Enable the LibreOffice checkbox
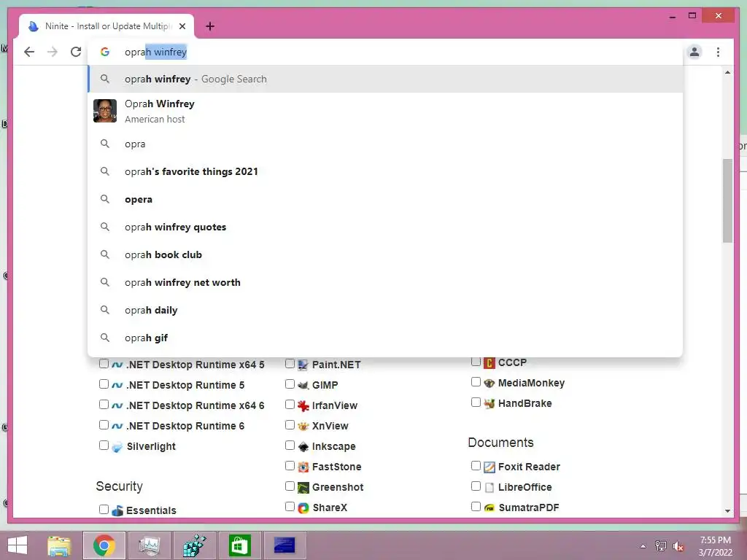 pos(476,486)
